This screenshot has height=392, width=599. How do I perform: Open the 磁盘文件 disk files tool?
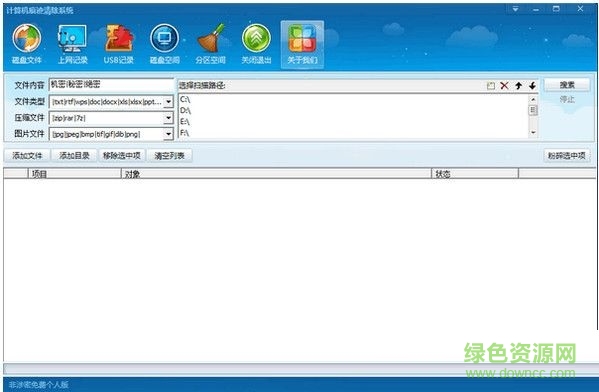click(27, 44)
